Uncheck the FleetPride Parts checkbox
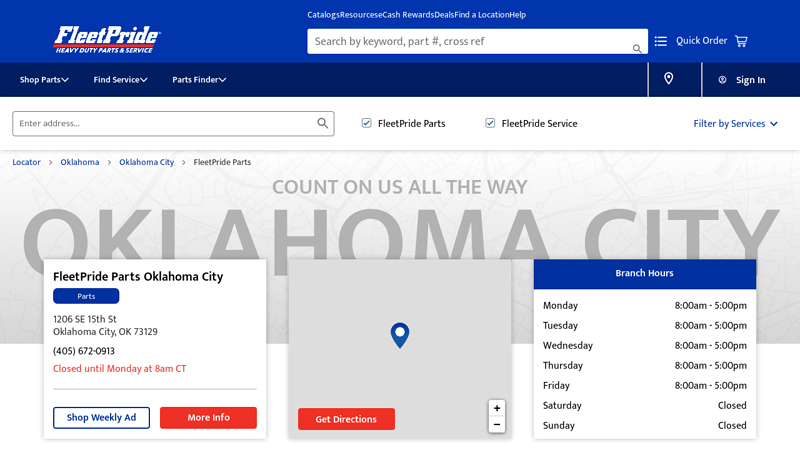Screen dimensions: 800x450 [367, 123]
